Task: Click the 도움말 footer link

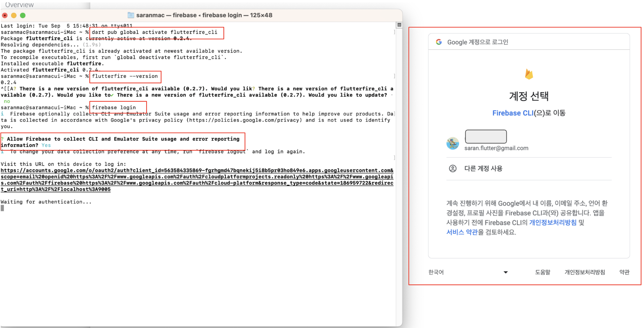Action: (542, 272)
